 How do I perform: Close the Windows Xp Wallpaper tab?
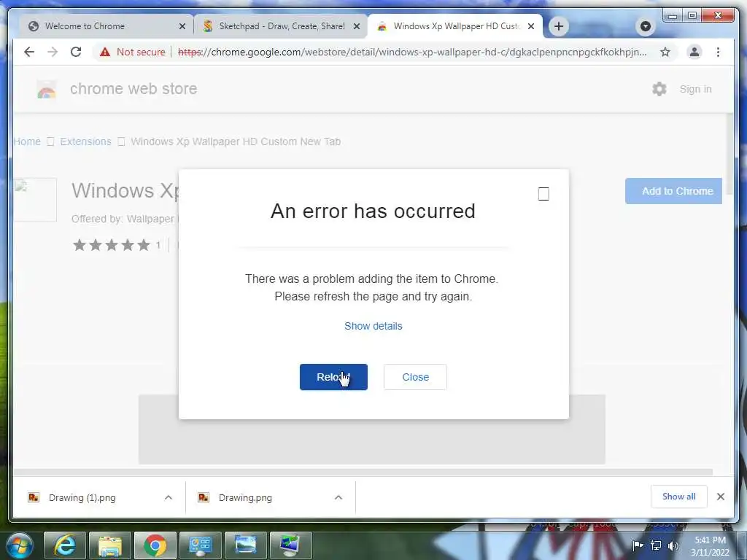pyautogui.click(x=531, y=27)
